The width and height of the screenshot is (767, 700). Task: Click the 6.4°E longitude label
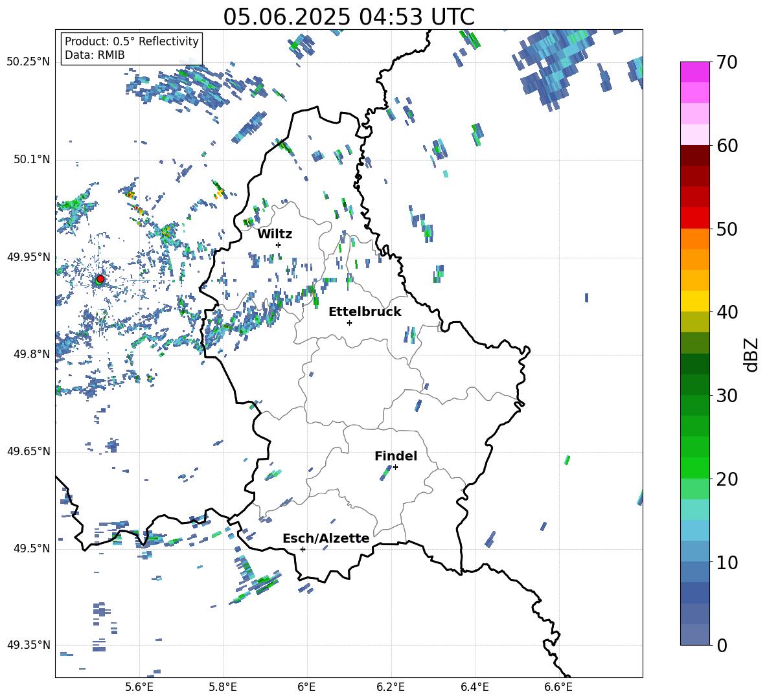tap(474, 687)
